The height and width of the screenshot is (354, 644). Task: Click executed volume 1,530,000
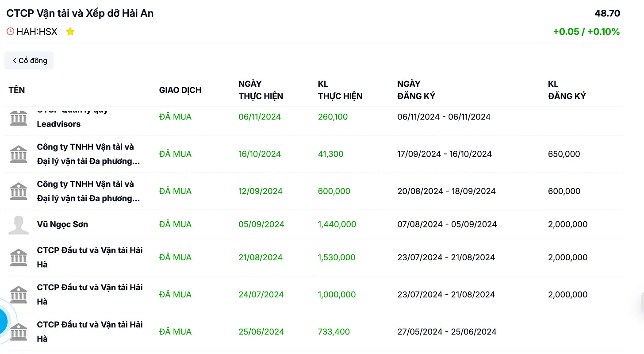[x=337, y=257]
